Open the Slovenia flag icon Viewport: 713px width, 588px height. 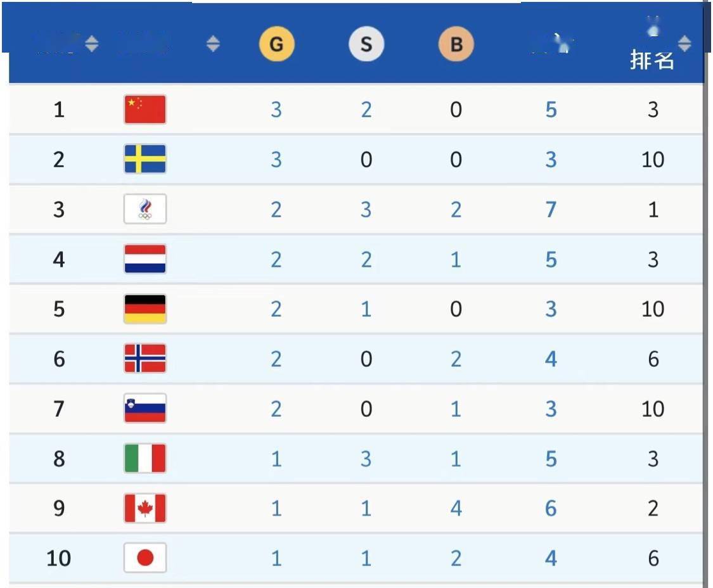[x=145, y=409]
